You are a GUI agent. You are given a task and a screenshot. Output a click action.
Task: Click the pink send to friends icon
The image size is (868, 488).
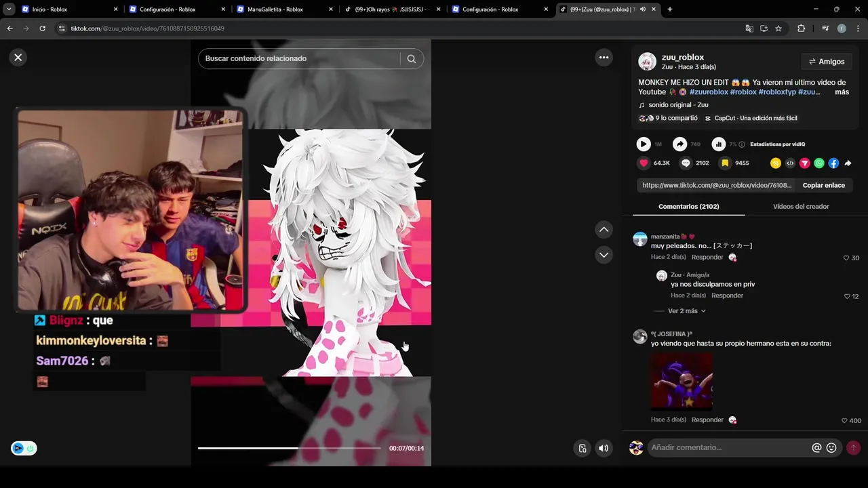coord(805,163)
